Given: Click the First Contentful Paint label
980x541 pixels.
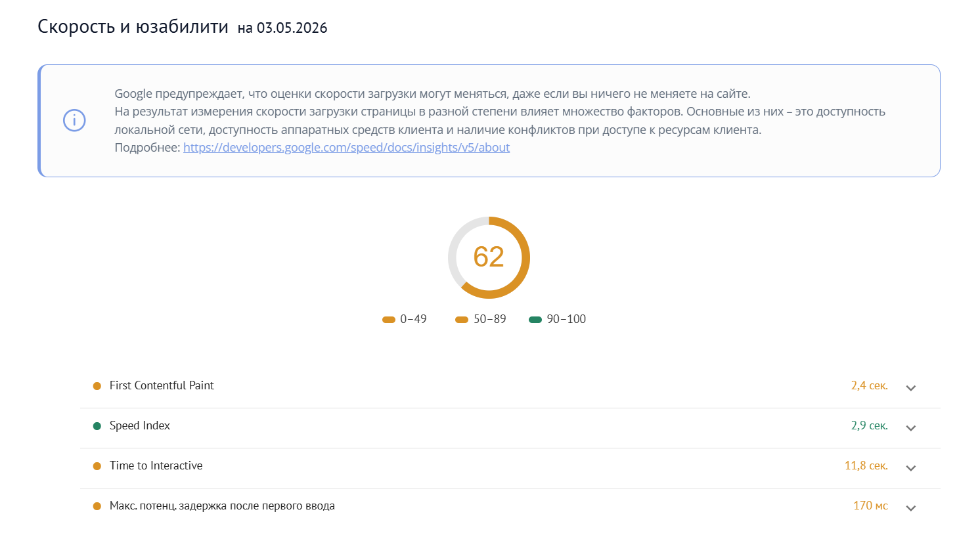Looking at the screenshot, I should tap(162, 385).
